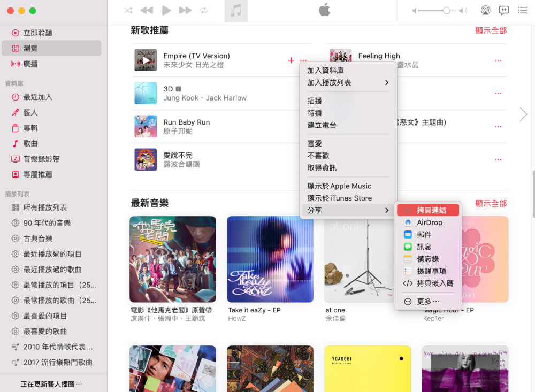
Task: Open the 最近播放過的項目 playlist
Action: pyautogui.click(x=51, y=254)
